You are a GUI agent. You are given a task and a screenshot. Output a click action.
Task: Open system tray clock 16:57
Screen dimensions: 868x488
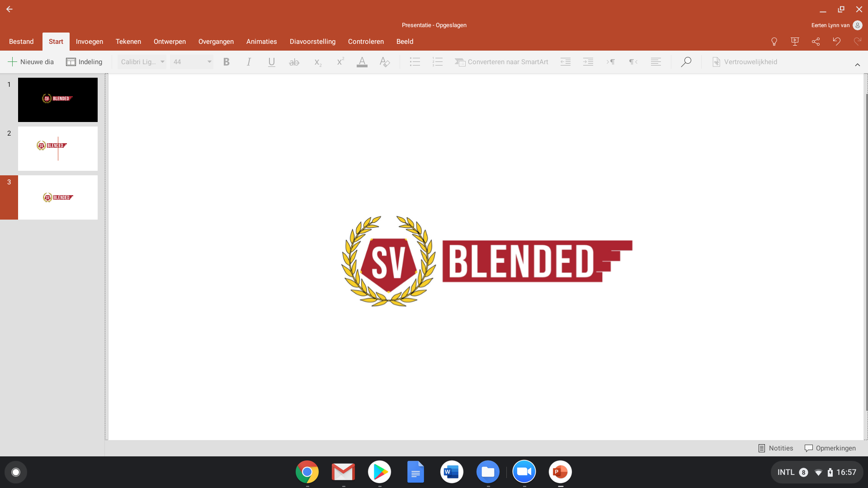click(x=846, y=472)
